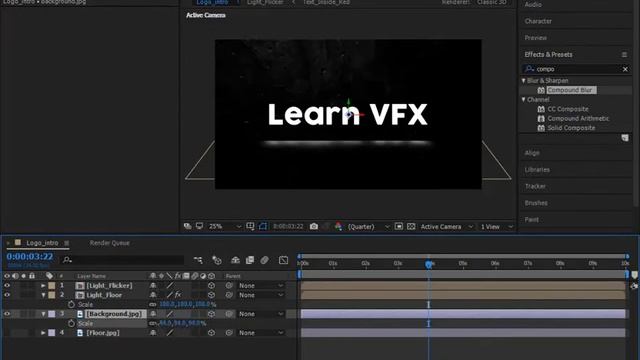Enable frame blending for all layers
This screenshot has height=360, width=640.
pos(250,260)
